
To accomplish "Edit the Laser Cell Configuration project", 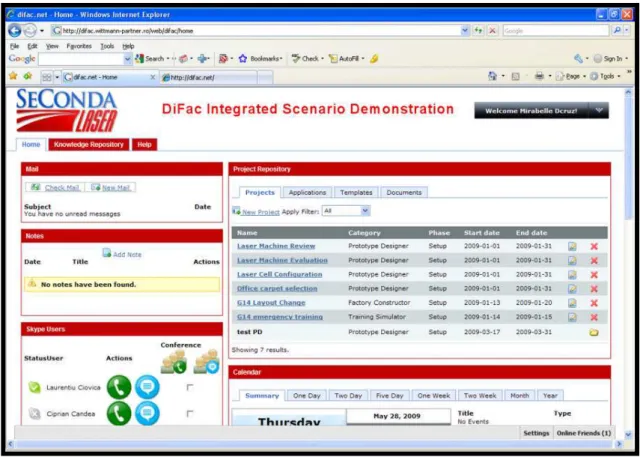I will 573,275.
